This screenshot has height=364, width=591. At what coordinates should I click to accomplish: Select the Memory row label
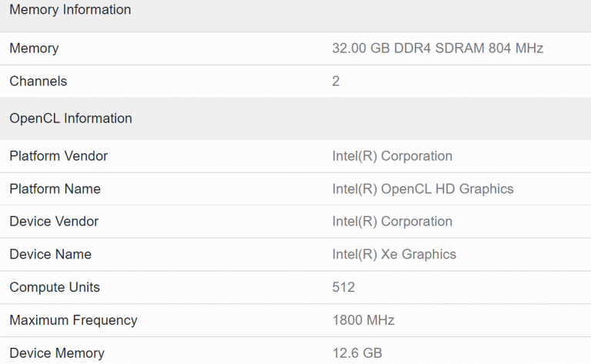pos(34,48)
